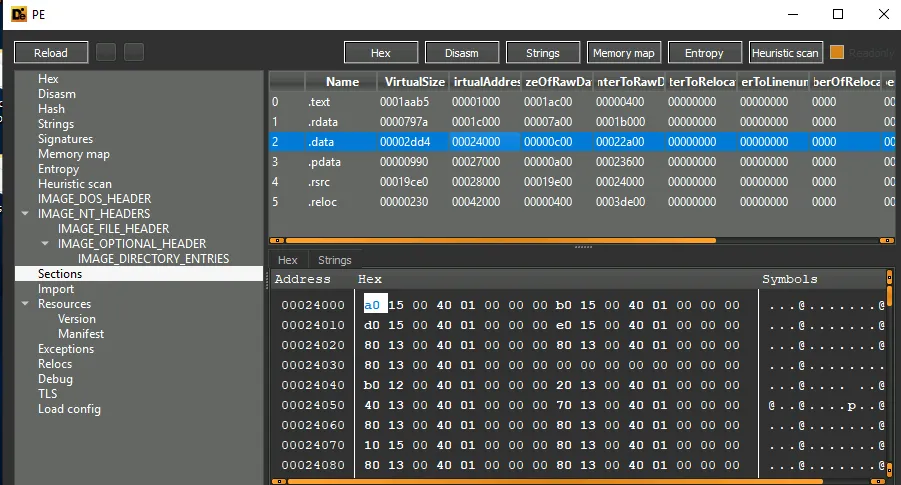Open the Disasm toolbar button
The image size is (901, 485).
pyautogui.click(x=461, y=53)
